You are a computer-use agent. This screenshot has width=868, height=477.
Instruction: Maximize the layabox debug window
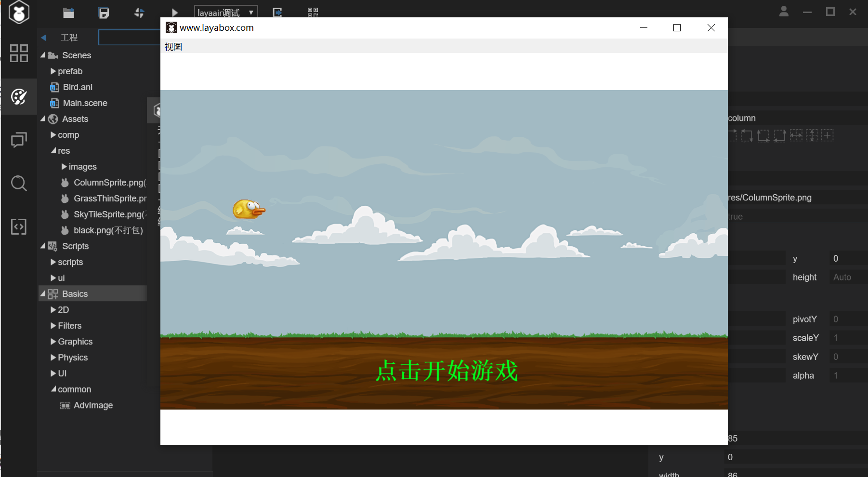coord(677,28)
